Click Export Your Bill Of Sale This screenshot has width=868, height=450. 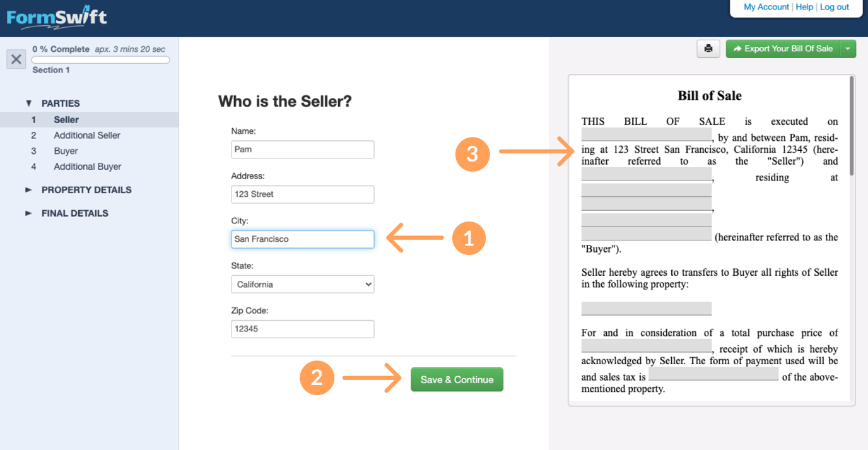783,49
